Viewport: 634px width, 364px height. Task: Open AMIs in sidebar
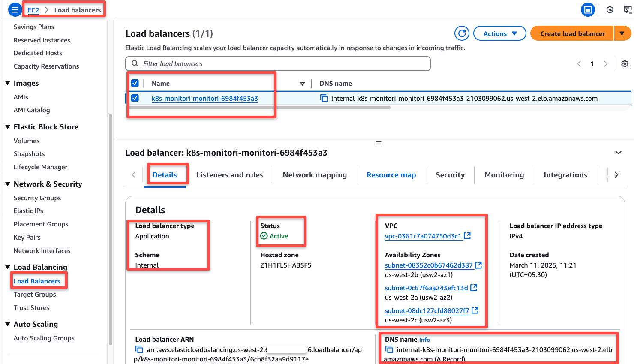[21, 97]
